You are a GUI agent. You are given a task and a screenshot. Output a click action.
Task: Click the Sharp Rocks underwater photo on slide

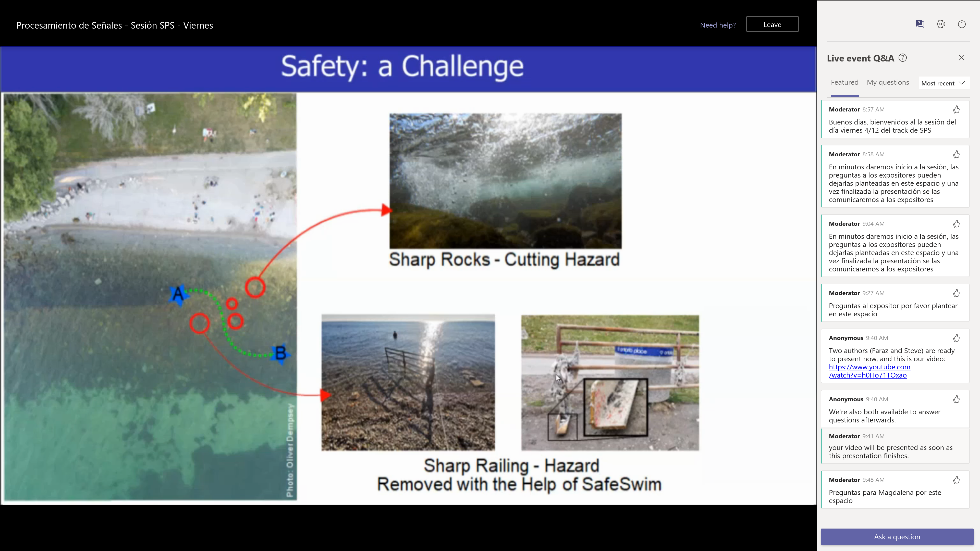(x=505, y=181)
